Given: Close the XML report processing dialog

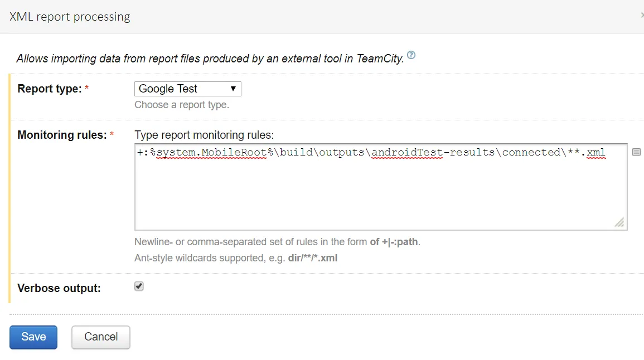Looking at the screenshot, I should (x=641, y=16).
